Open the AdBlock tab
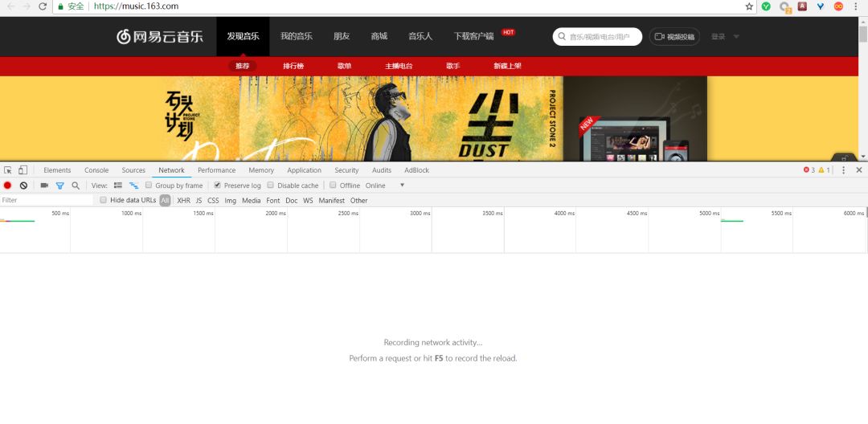The width and height of the screenshot is (868, 424). point(417,170)
